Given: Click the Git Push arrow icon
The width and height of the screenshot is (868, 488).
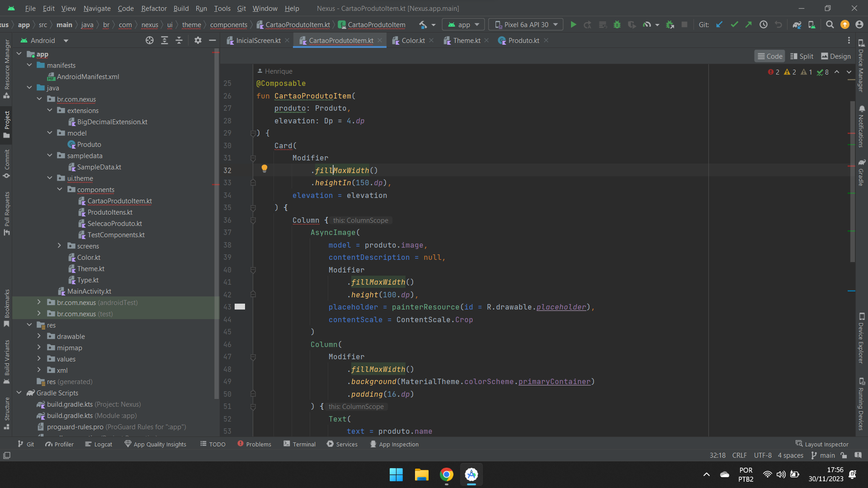Looking at the screenshot, I should [x=749, y=25].
